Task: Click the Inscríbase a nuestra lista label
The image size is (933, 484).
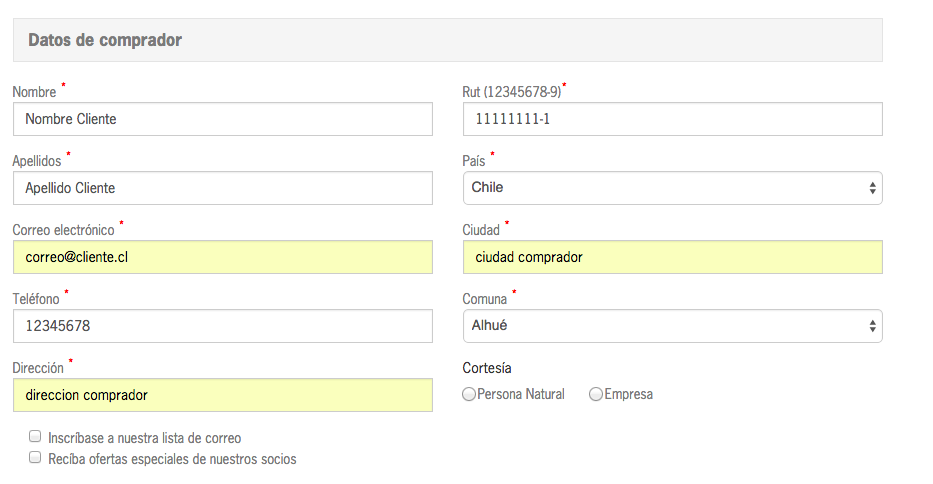Action: pyautogui.click(x=145, y=438)
